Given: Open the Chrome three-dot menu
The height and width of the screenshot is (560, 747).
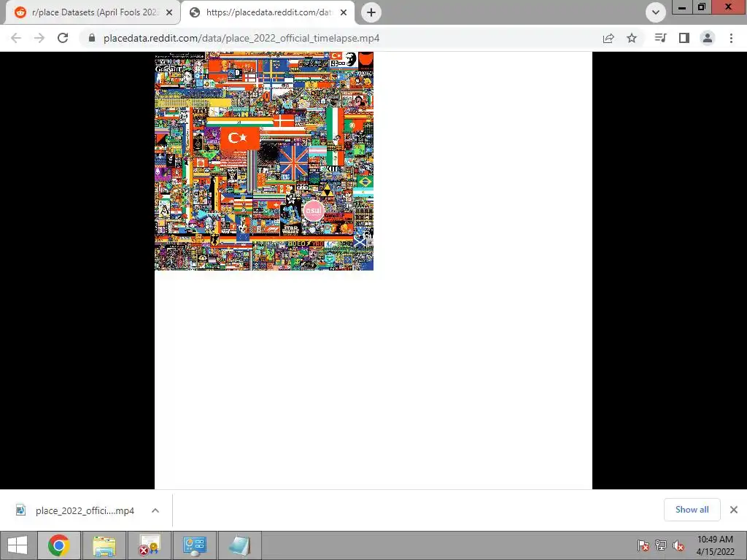Looking at the screenshot, I should point(731,38).
